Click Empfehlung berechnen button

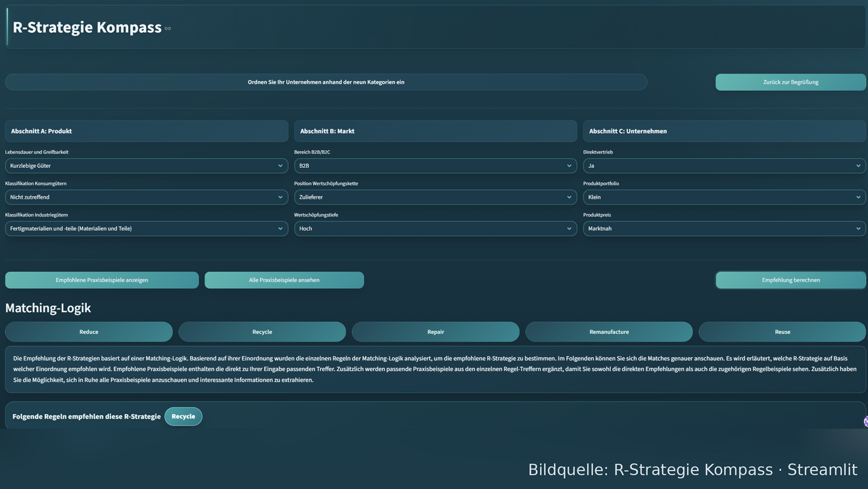coord(791,280)
